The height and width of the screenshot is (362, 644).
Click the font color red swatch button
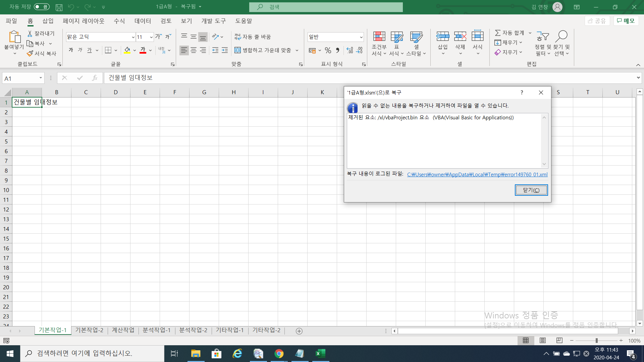(x=143, y=50)
